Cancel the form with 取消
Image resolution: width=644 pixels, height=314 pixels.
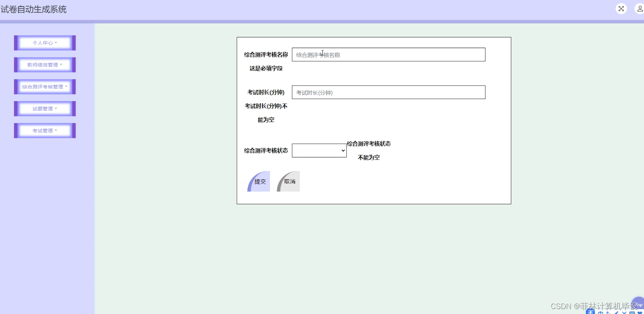click(x=288, y=181)
